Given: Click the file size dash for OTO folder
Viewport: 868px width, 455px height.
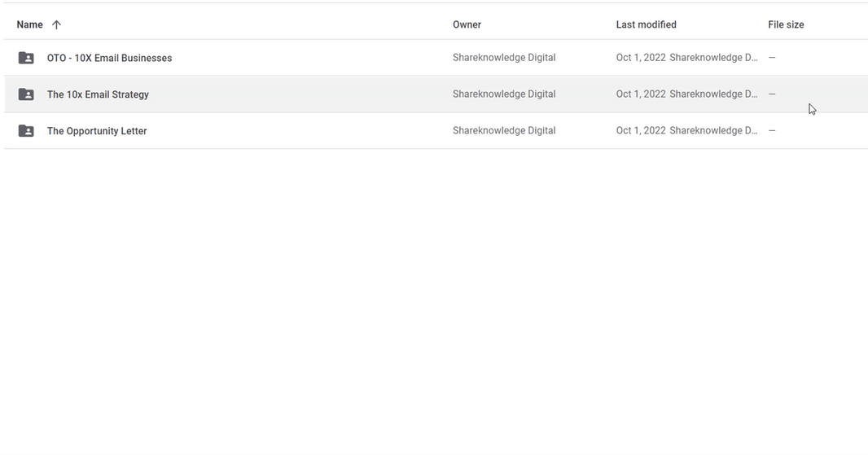Looking at the screenshot, I should [772, 58].
